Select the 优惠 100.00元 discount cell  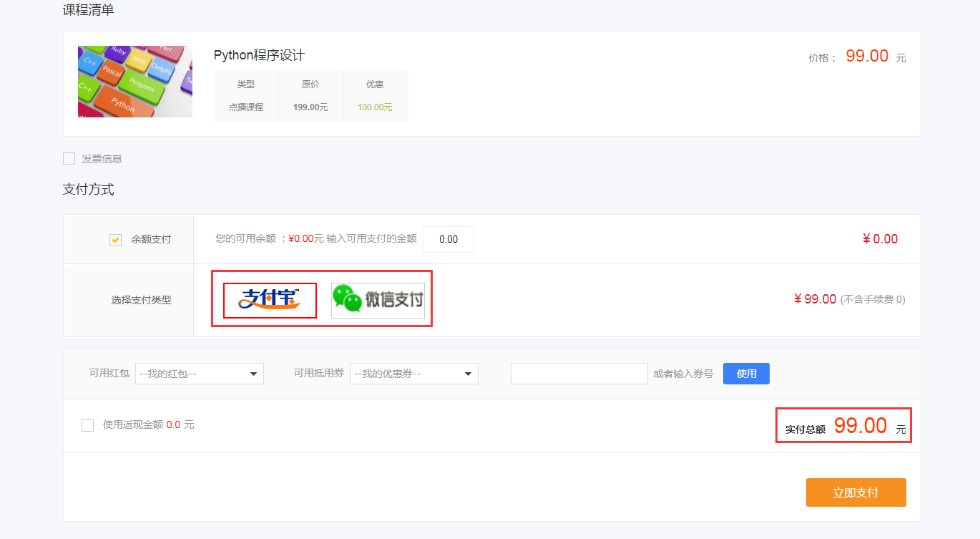click(x=375, y=107)
